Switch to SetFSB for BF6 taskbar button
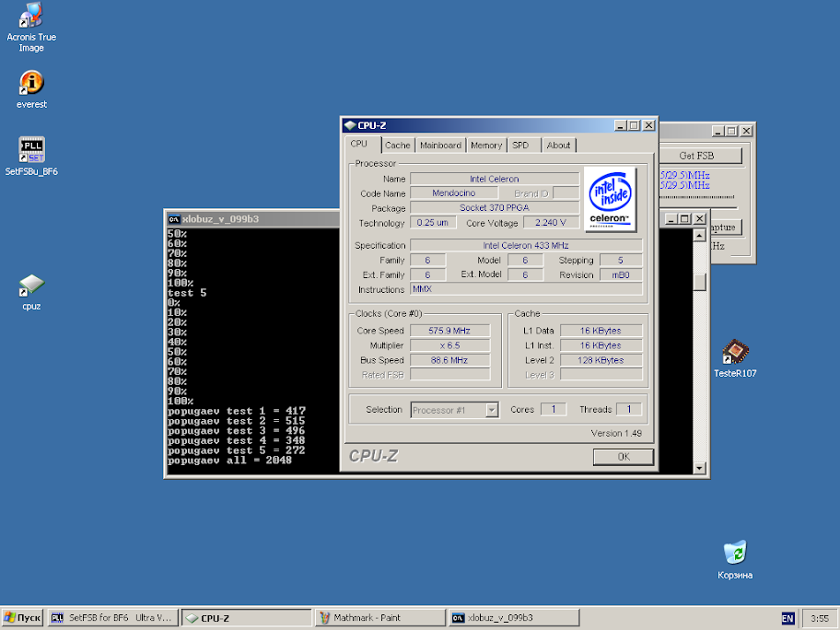This screenshot has width=840, height=630. coord(112,618)
